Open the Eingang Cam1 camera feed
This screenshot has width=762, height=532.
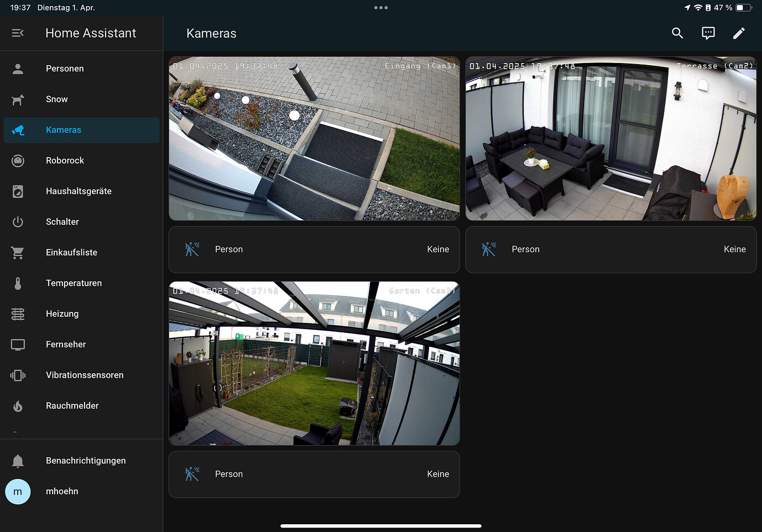314,138
